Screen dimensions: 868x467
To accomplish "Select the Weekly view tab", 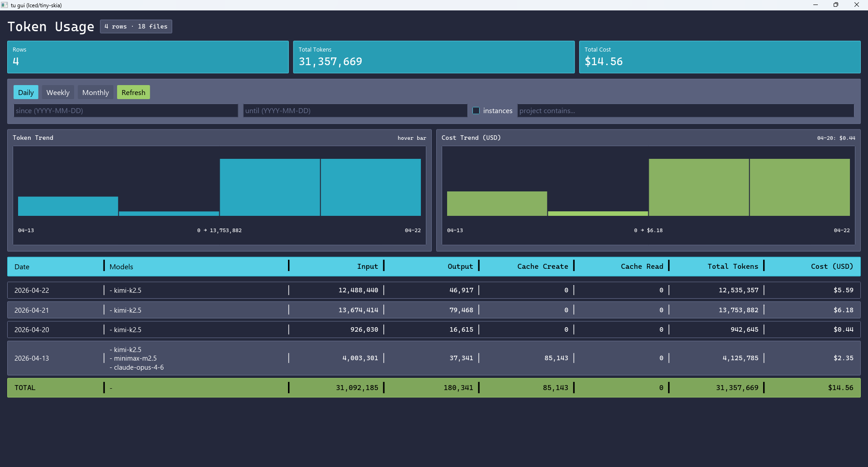I will pos(58,92).
